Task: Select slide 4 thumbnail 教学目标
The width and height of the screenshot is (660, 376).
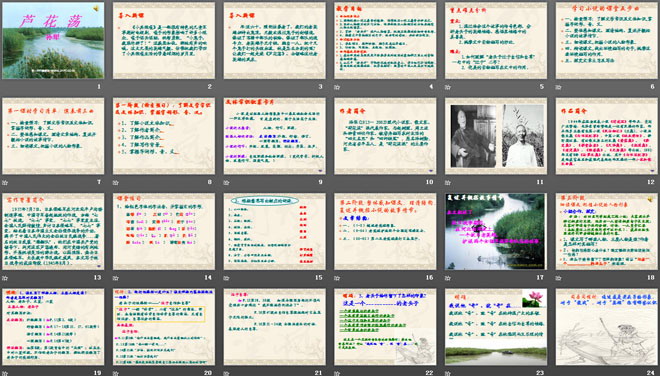Action: click(x=386, y=40)
